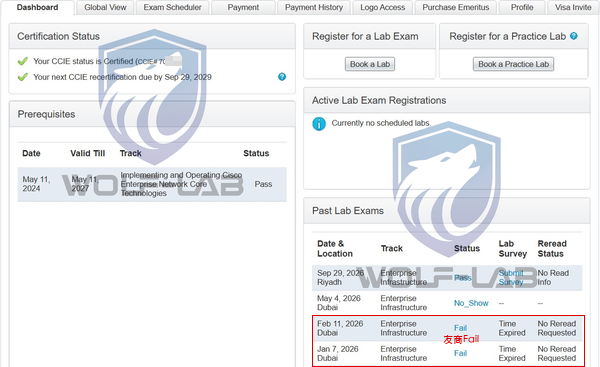600x367 pixels.
Task: Click the Book a Lab button
Action: [370, 64]
